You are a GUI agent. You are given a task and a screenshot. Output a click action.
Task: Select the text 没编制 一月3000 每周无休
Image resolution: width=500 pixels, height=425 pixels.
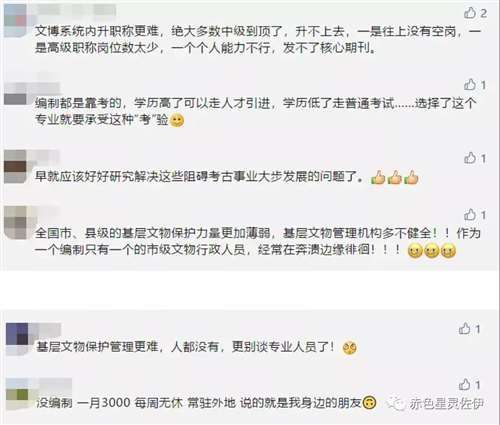pyautogui.click(x=110, y=403)
